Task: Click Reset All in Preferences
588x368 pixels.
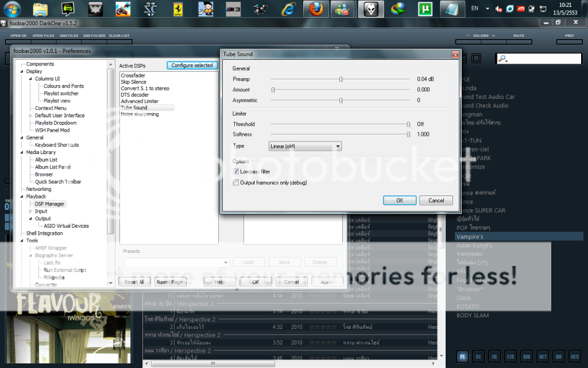Action: point(134,282)
